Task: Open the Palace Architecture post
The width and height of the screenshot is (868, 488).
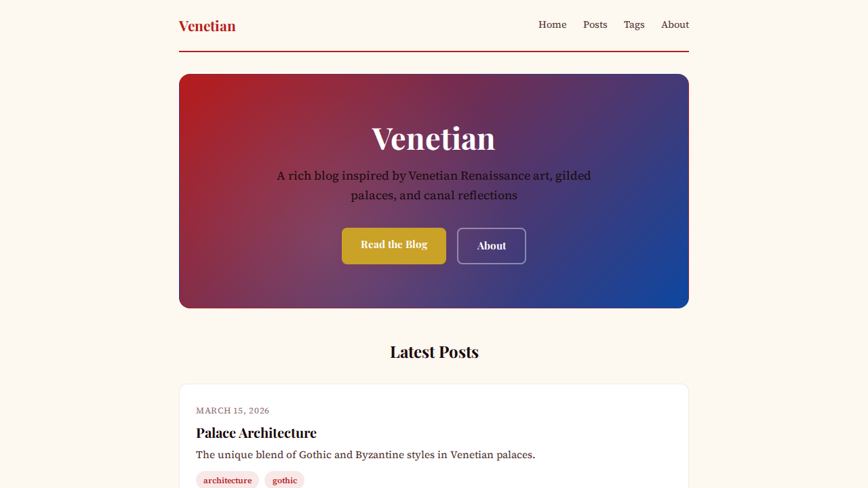Action: pyautogui.click(x=256, y=432)
